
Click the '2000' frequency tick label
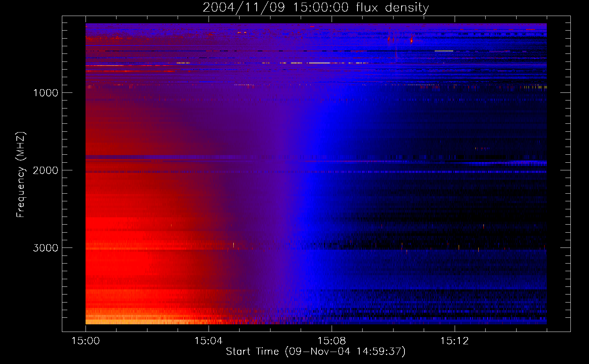click(x=46, y=170)
